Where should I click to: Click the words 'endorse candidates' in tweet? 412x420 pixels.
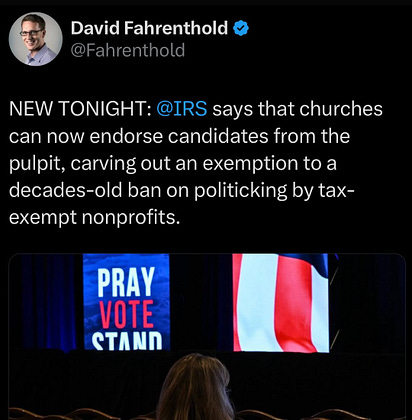(x=179, y=136)
